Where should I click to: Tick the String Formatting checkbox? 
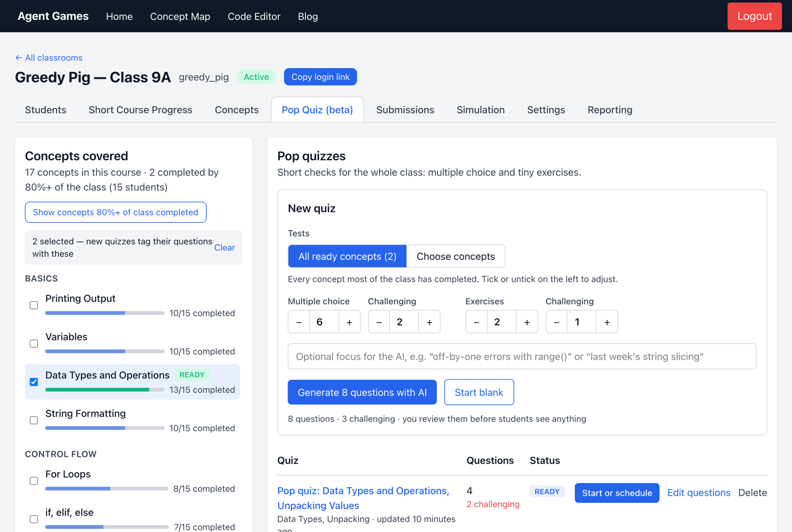pos(34,420)
